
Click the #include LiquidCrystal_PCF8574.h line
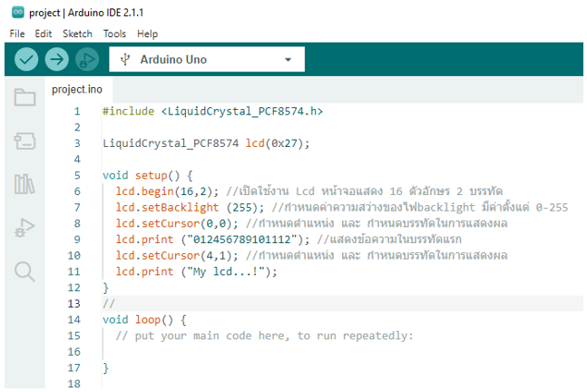(x=212, y=112)
